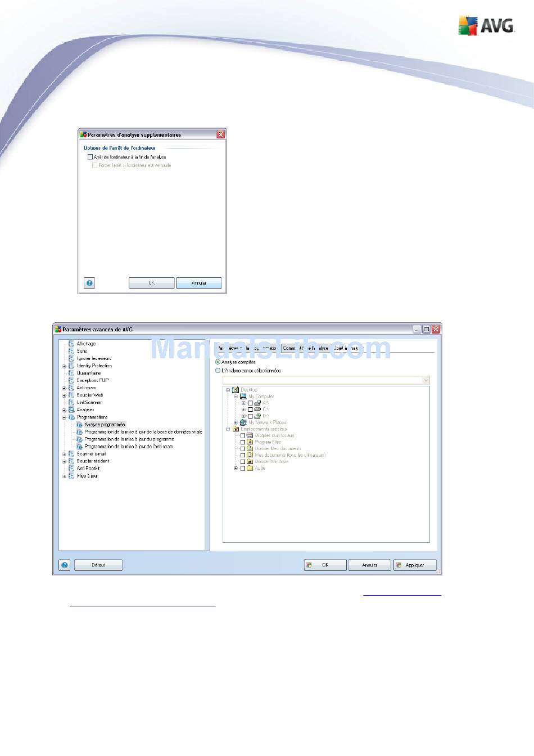This screenshot has height=756, width=534.
Task: Click Annuler in the AVG advanced settings window
Action: click(x=369, y=565)
